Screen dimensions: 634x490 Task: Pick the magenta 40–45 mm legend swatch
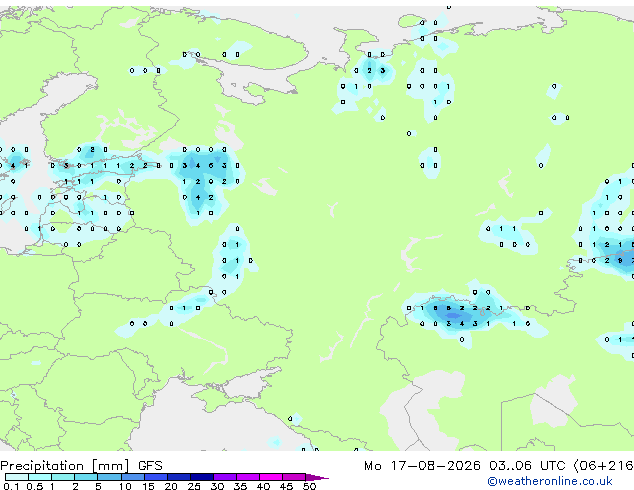click(271, 477)
